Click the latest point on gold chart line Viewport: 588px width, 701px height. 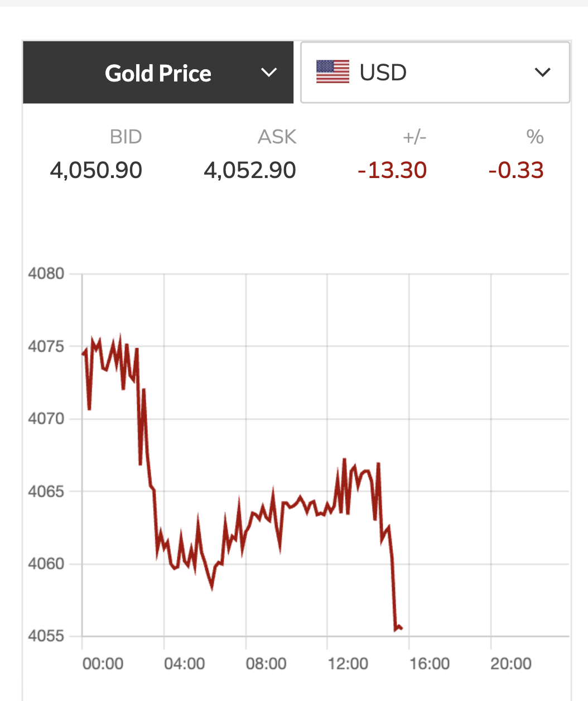[401, 628]
